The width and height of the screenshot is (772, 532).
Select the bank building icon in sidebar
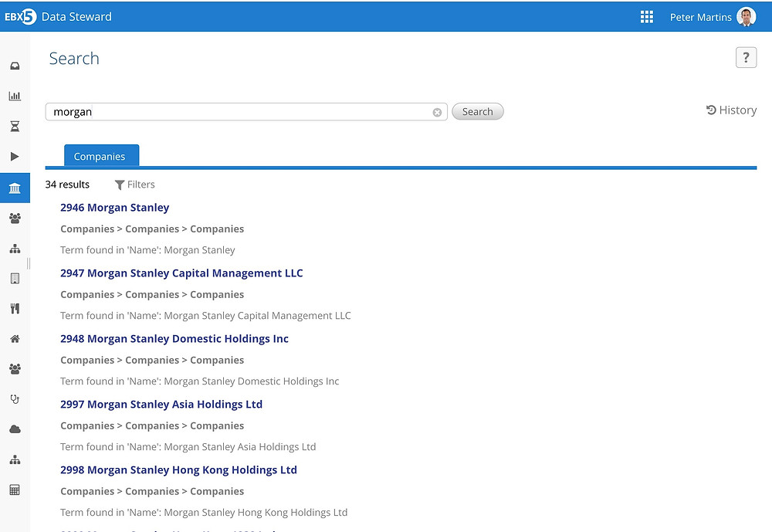15,188
